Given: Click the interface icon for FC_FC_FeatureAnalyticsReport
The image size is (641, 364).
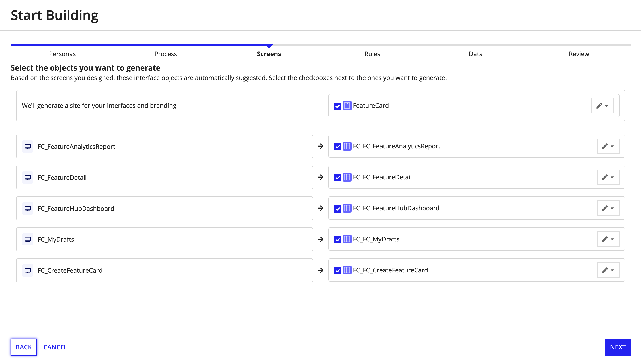Looking at the screenshot, I should 347,146.
